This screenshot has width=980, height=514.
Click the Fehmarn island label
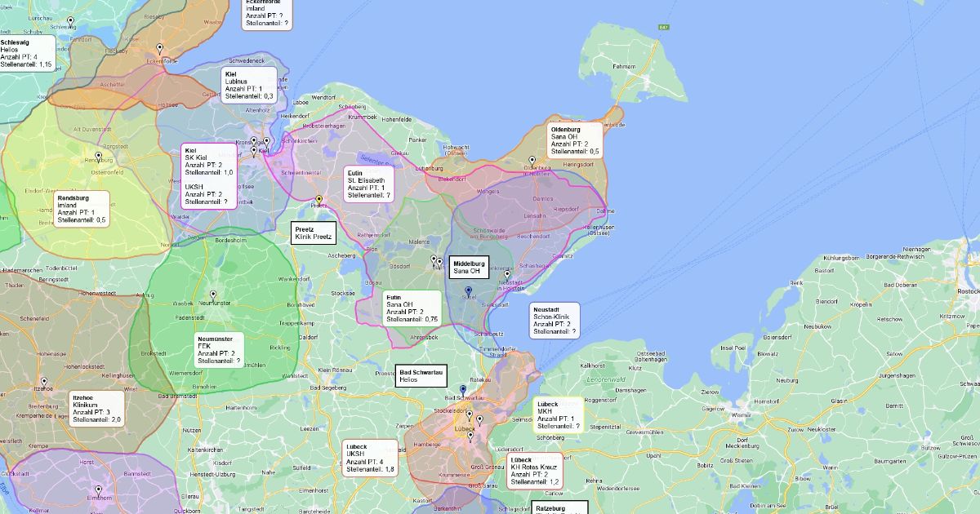[623, 65]
